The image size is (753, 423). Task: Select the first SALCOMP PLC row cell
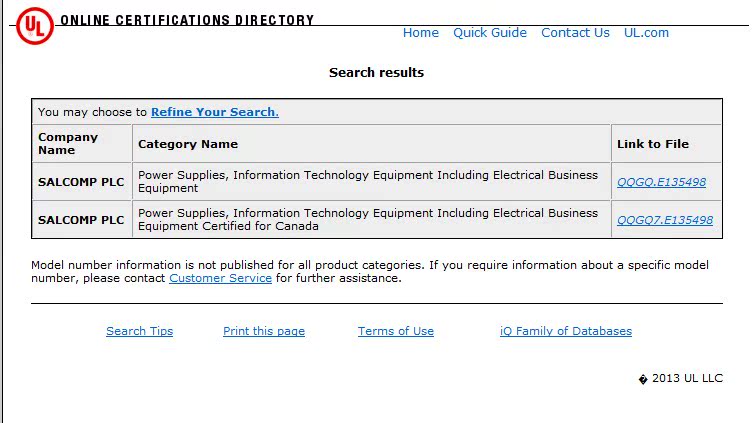pyautogui.click(x=81, y=182)
